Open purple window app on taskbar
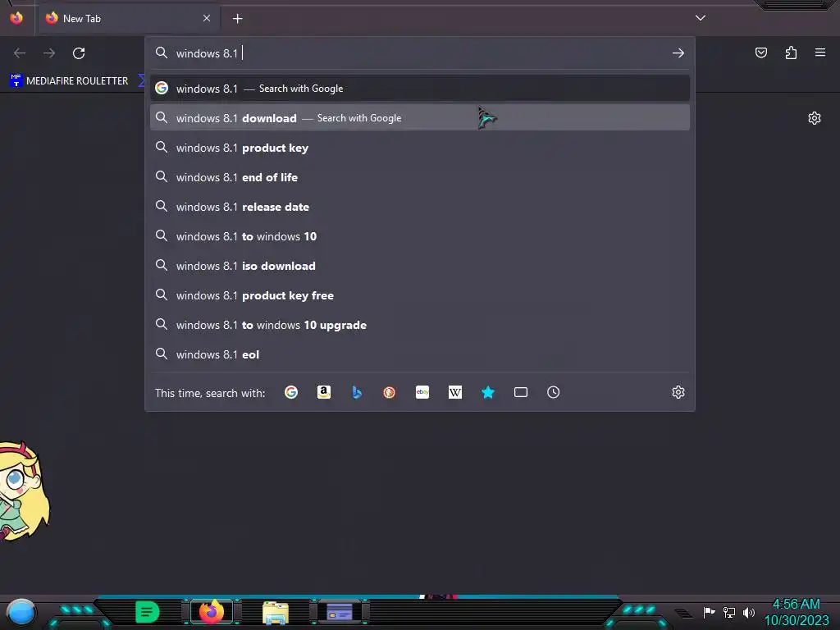 point(340,612)
